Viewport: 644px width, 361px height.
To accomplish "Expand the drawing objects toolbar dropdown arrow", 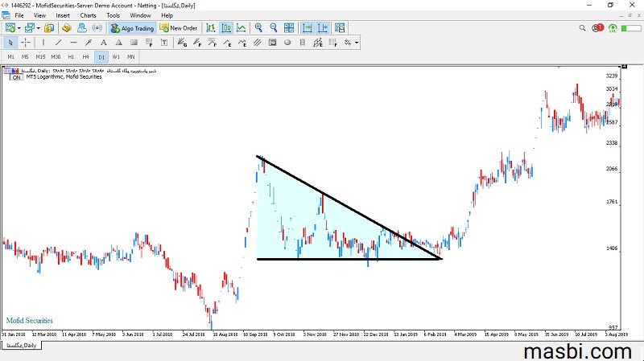I will [357, 43].
